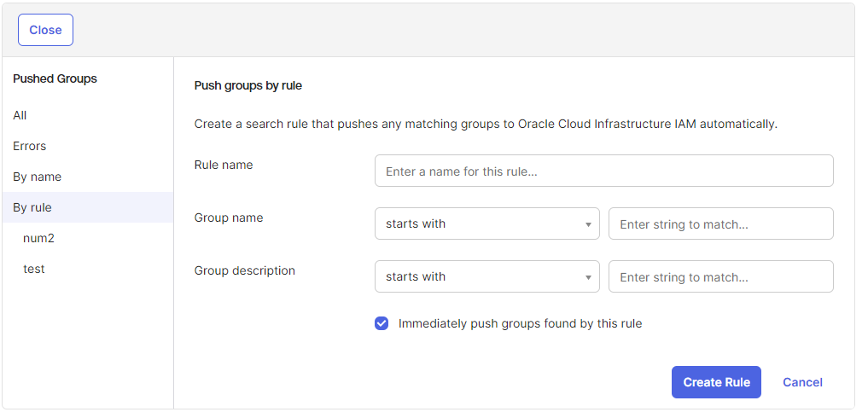Click the Close button
The height and width of the screenshot is (418, 868).
[x=45, y=30]
